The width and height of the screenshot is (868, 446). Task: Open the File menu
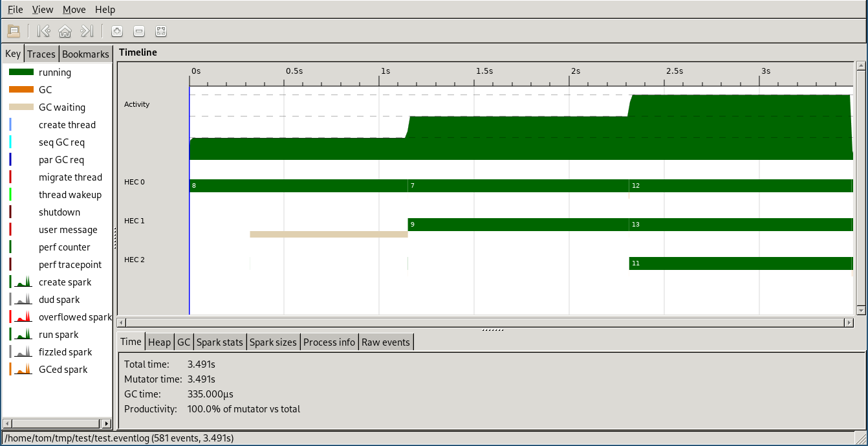click(15, 10)
